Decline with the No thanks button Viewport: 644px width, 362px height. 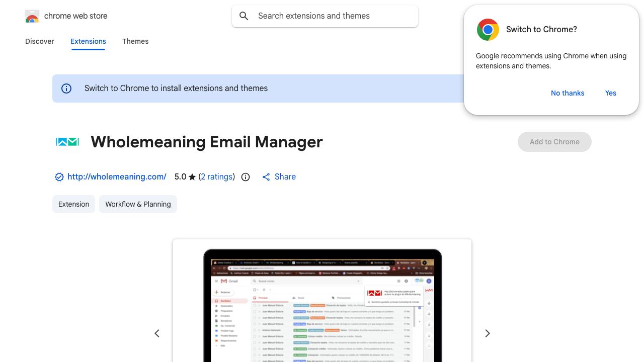point(568,93)
